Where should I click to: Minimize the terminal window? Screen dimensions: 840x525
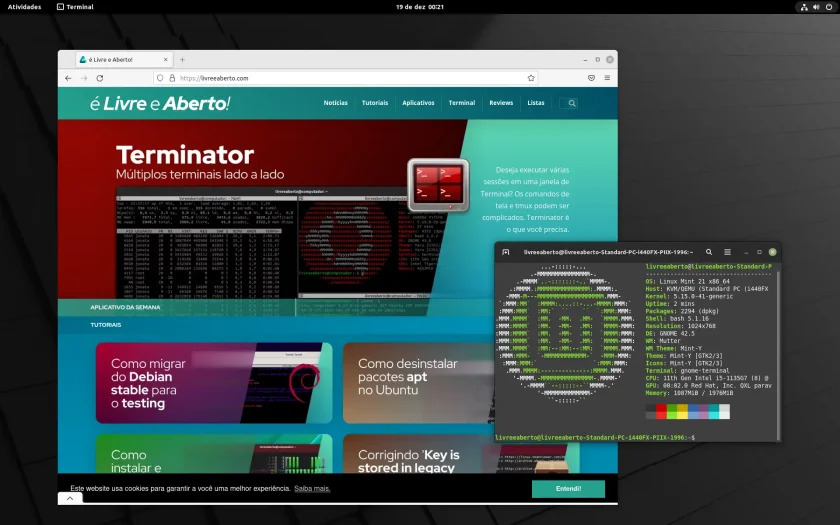(746, 252)
